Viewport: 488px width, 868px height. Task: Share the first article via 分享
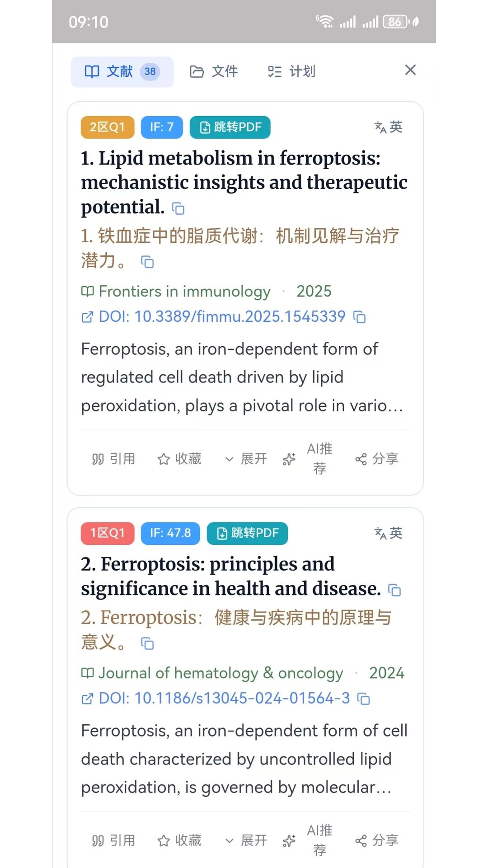click(376, 459)
